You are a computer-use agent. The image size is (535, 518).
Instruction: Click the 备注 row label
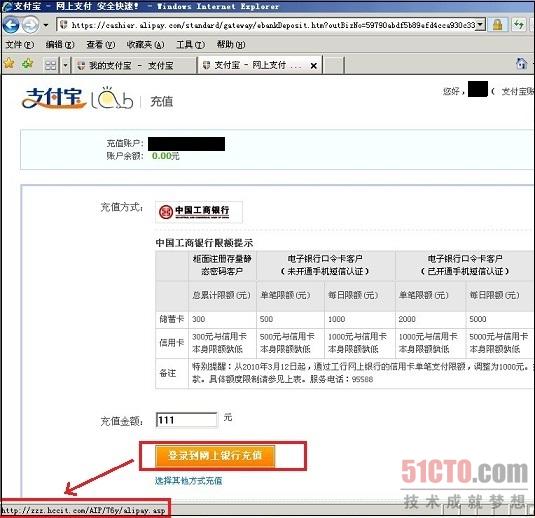click(x=168, y=373)
